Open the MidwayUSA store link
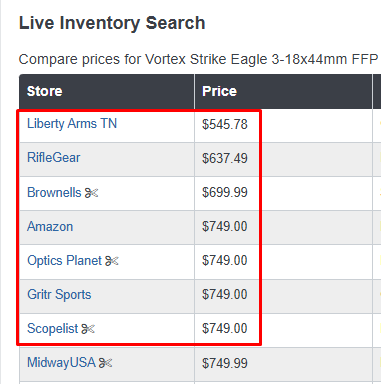 (61, 363)
